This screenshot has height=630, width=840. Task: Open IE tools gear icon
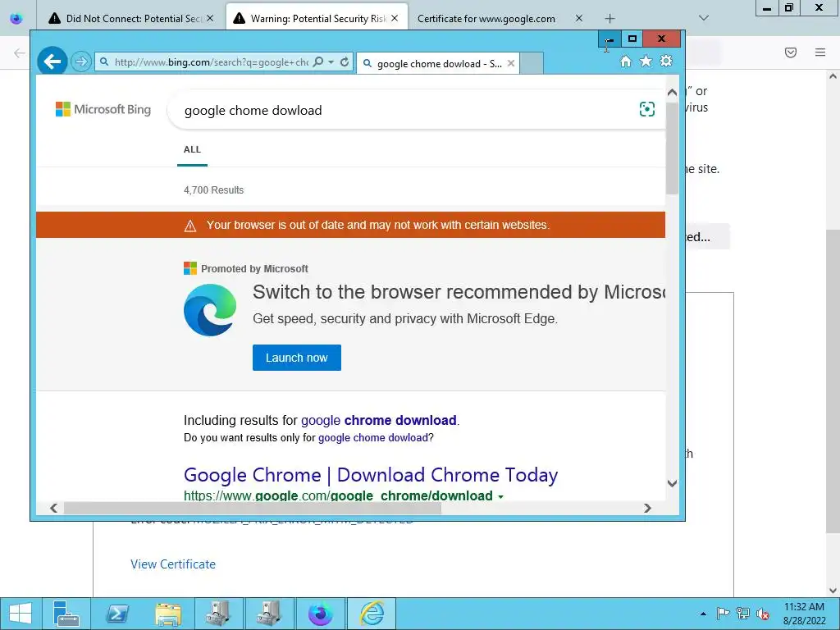point(666,61)
